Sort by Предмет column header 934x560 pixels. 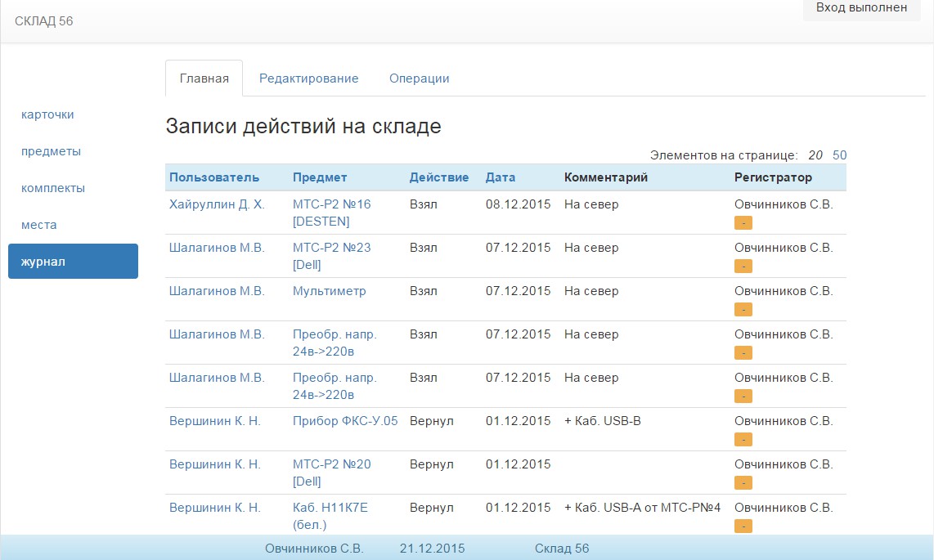(320, 177)
